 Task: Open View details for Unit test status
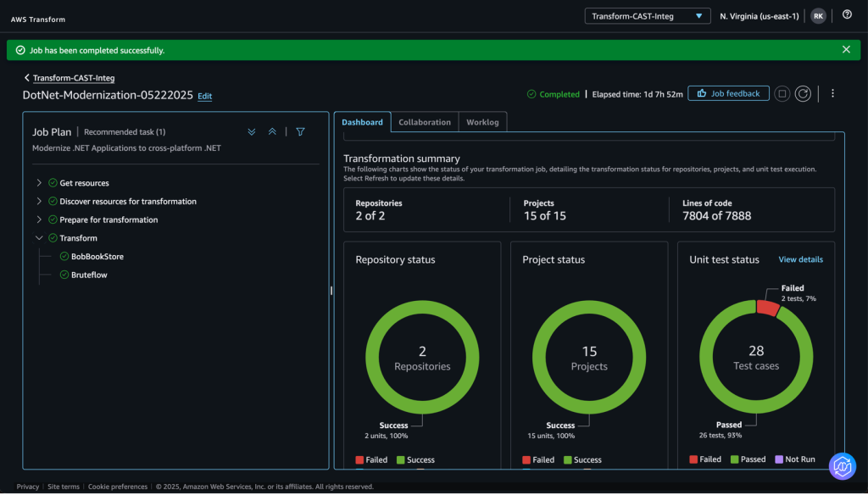[800, 259]
